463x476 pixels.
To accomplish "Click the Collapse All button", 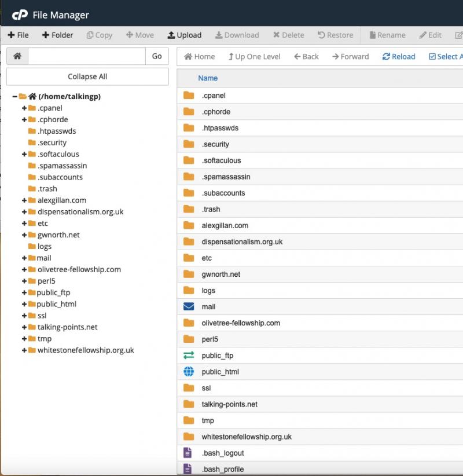I will 87,76.
